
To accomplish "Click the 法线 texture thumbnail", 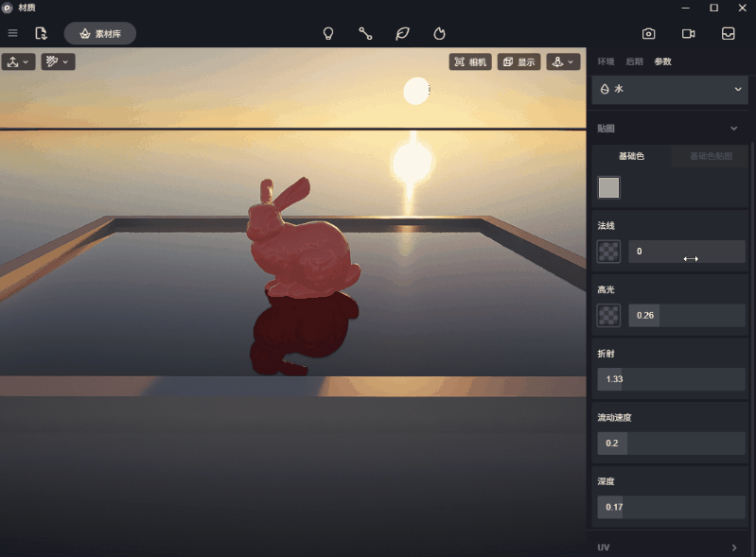I will coord(608,251).
